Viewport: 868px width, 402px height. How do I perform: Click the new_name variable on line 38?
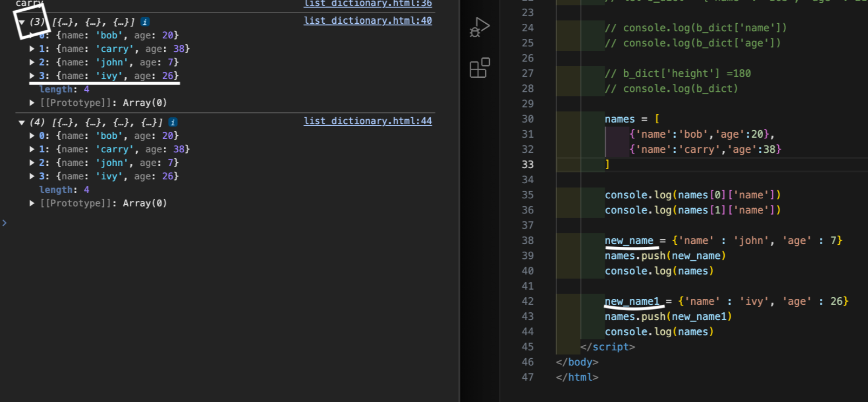(629, 240)
